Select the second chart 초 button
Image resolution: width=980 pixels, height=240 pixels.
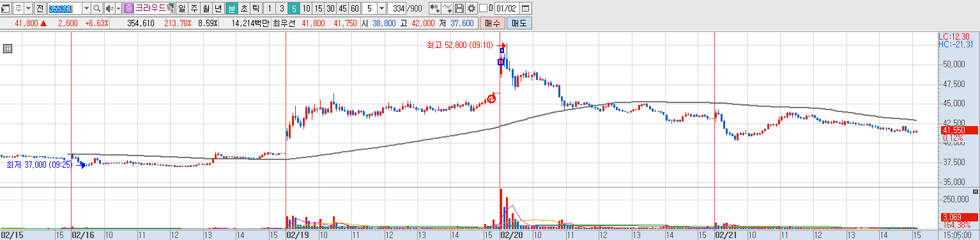[x=243, y=8]
